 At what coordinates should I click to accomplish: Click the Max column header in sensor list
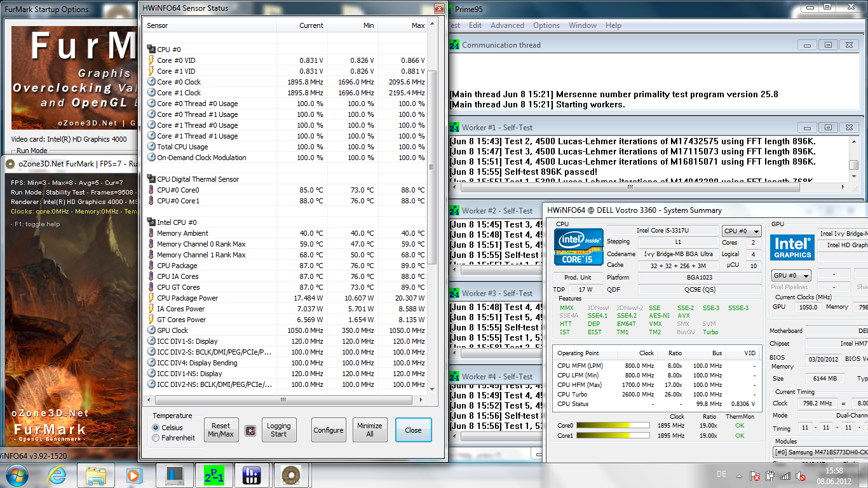coord(403,25)
